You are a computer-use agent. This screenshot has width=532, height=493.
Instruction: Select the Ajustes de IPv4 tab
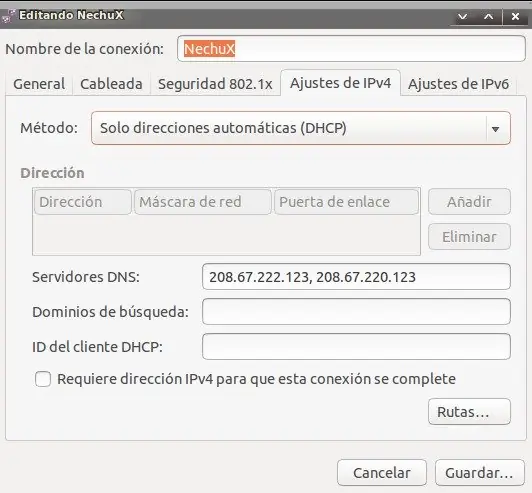click(x=340, y=83)
